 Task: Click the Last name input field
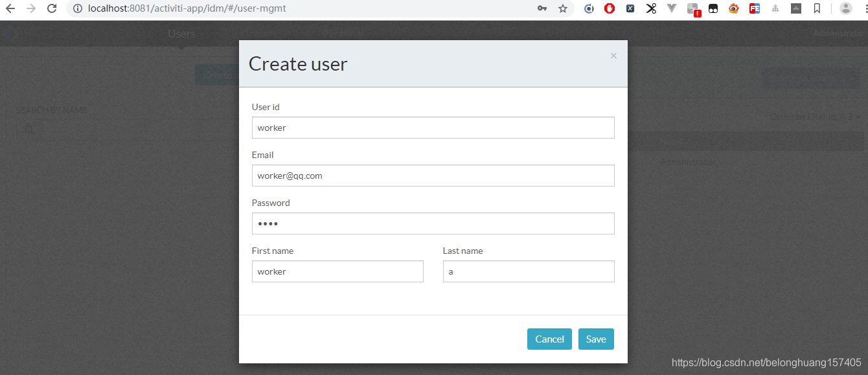529,271
